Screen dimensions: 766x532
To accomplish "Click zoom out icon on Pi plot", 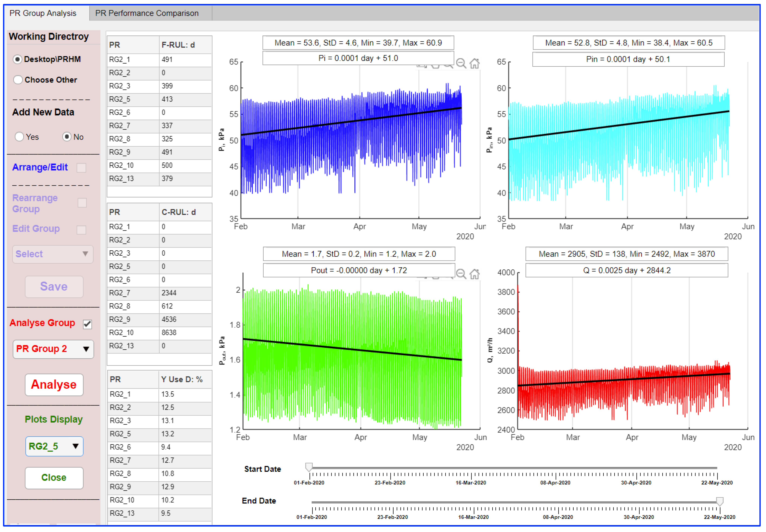I will (461, 63).
